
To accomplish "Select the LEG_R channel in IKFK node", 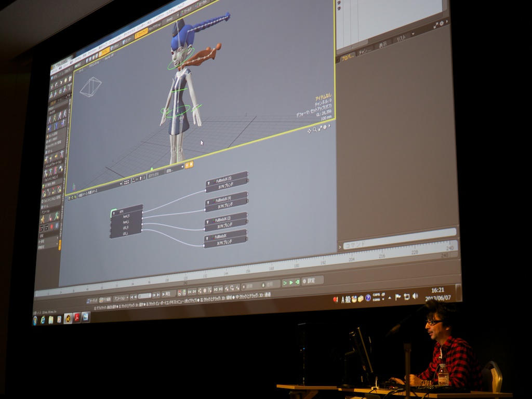I will click(x=126, y=228).
